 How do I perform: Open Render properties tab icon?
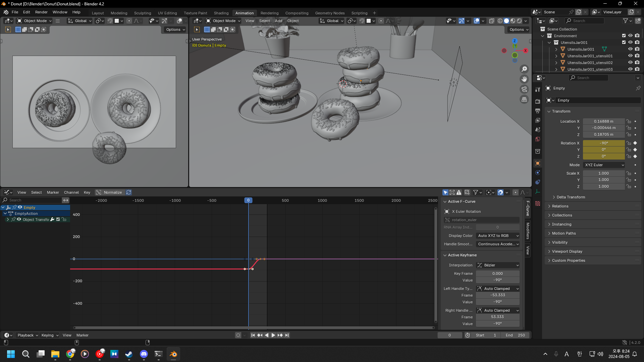point(538,101)
